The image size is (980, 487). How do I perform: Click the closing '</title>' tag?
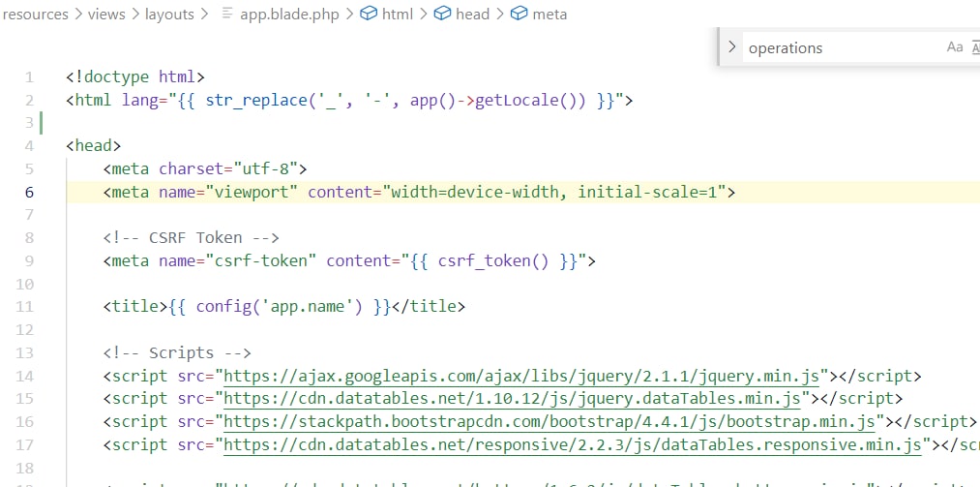pos(429,306)
